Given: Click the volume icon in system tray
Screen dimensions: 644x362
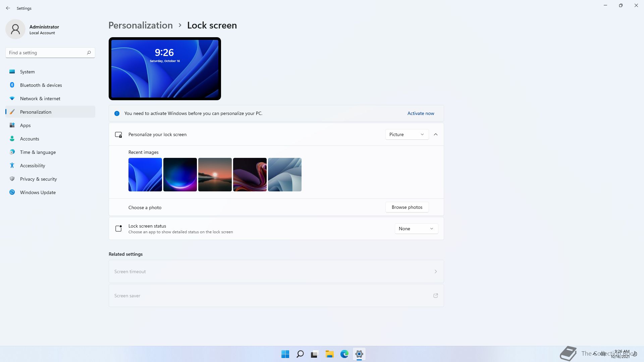Looking at the screenshot, I should point(603,354).
